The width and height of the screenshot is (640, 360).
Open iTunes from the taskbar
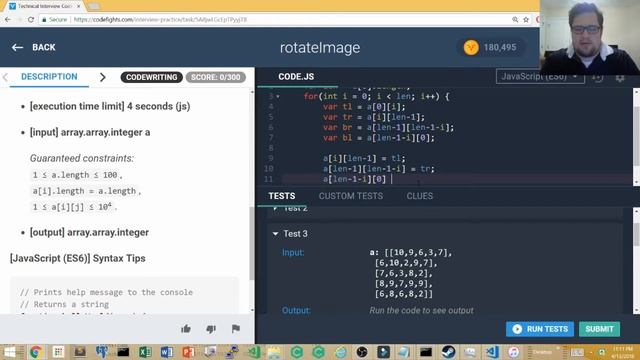click(x=513, y=351)
